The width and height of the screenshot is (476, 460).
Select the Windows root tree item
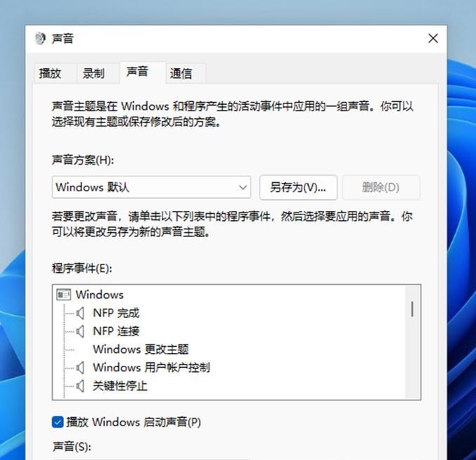[x=100, y=295]
